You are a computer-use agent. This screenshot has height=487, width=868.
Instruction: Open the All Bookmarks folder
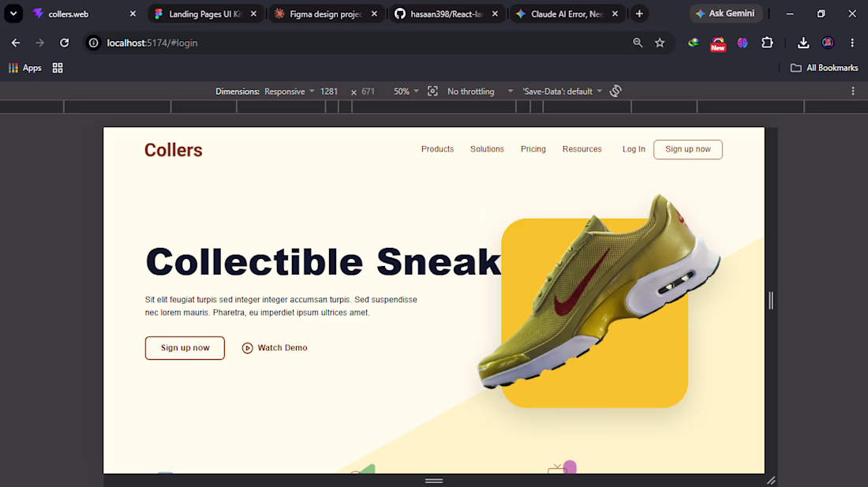[825, 68]
